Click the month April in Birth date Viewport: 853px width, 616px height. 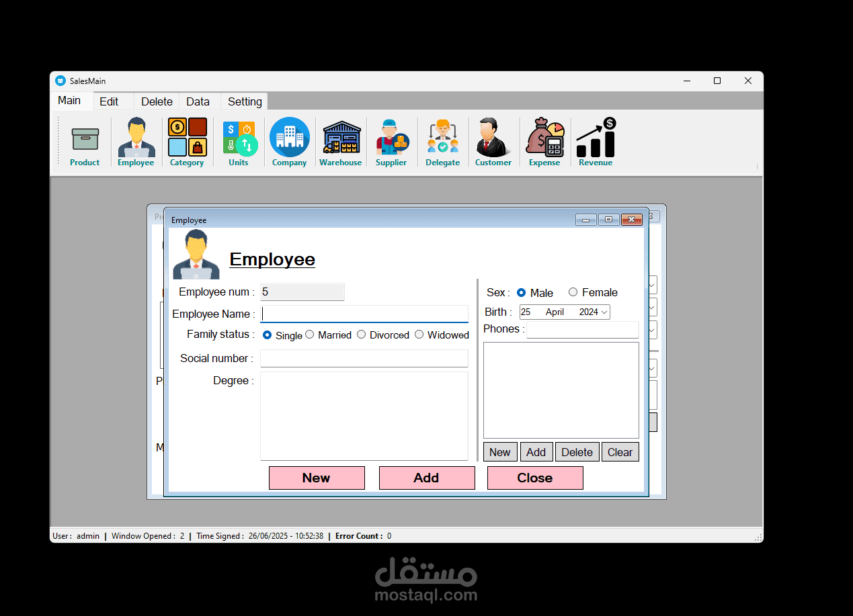(555, 312)
